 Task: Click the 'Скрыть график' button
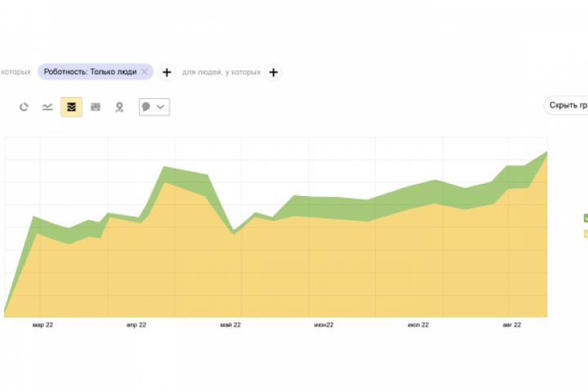point(568,105)
